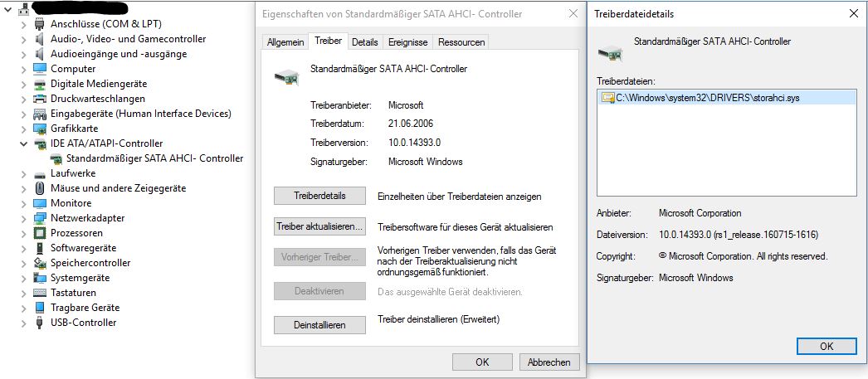
Task: Expand the Systemgeräte category
Action: (23, 279)
